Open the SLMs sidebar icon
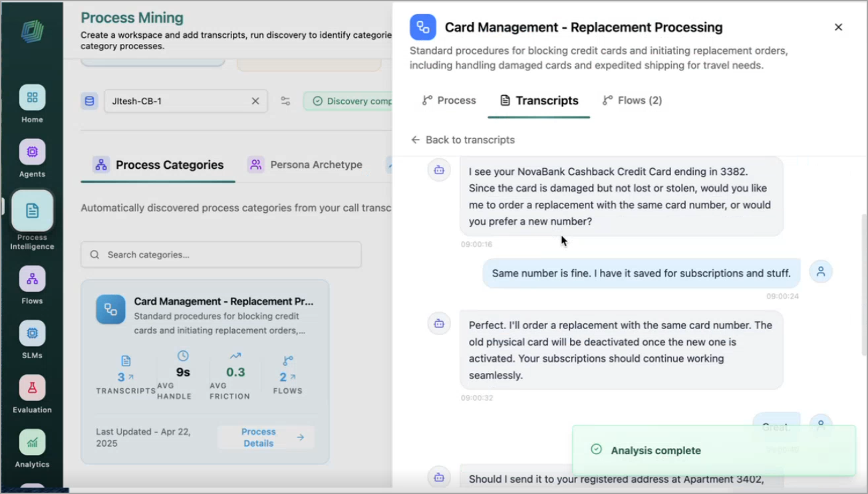The image size is (868, 494). [32, 334]
